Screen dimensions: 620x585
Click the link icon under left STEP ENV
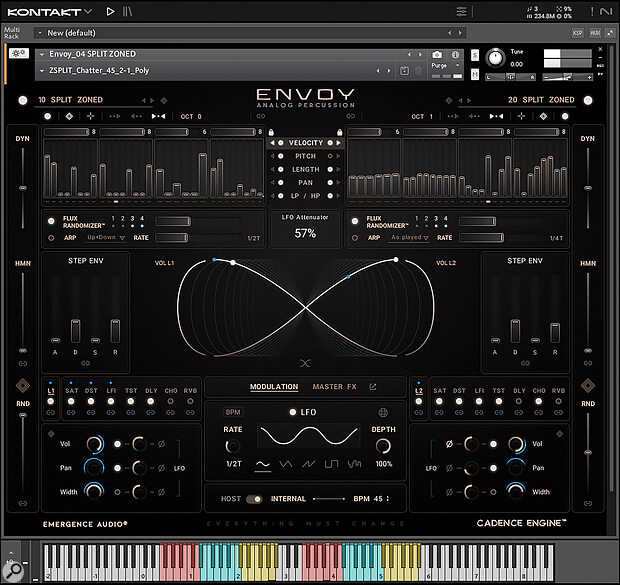coord(85,363)
